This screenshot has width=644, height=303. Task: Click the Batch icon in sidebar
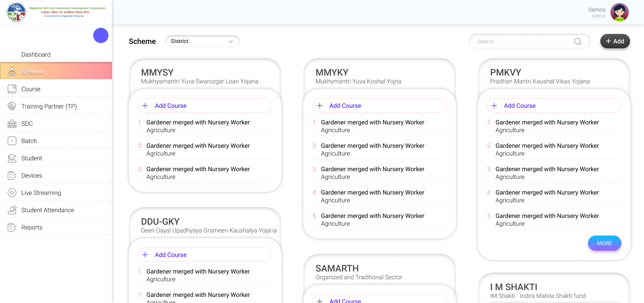pyautogui.click(x=12, y=141)
